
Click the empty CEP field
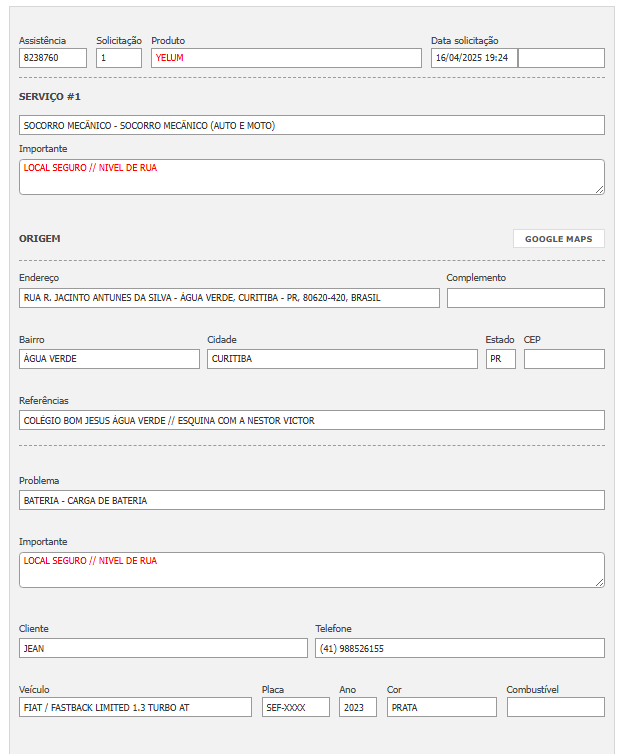point(564,359)
